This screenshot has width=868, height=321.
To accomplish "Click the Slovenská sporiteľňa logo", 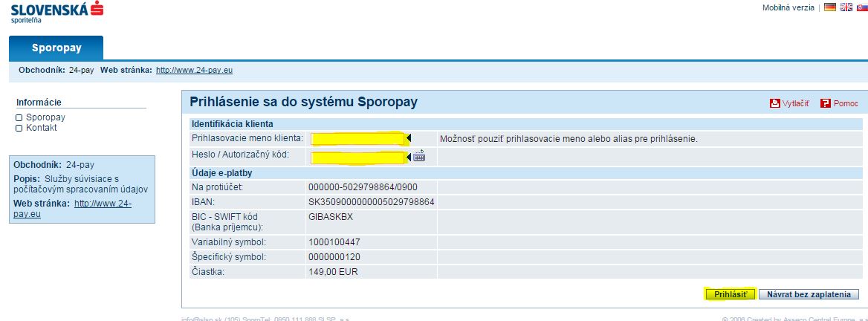I will pyautogui.click(x=57, y=13).
